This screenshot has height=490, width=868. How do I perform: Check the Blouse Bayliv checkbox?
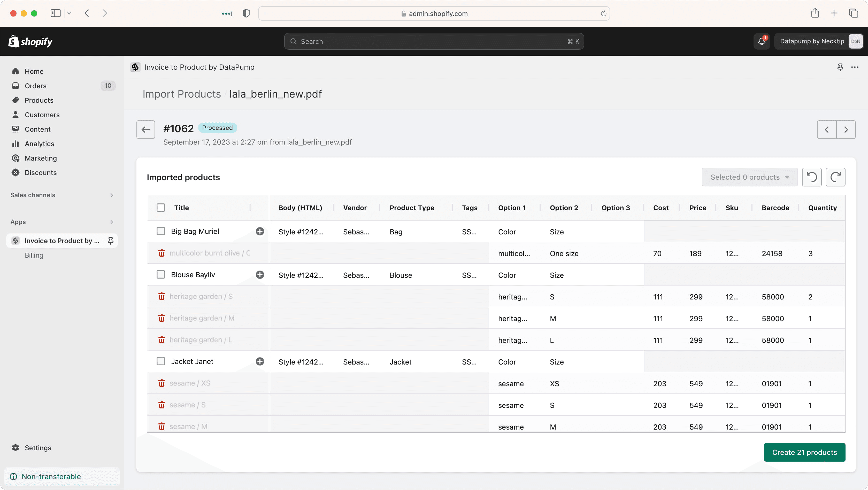(161, 275)
